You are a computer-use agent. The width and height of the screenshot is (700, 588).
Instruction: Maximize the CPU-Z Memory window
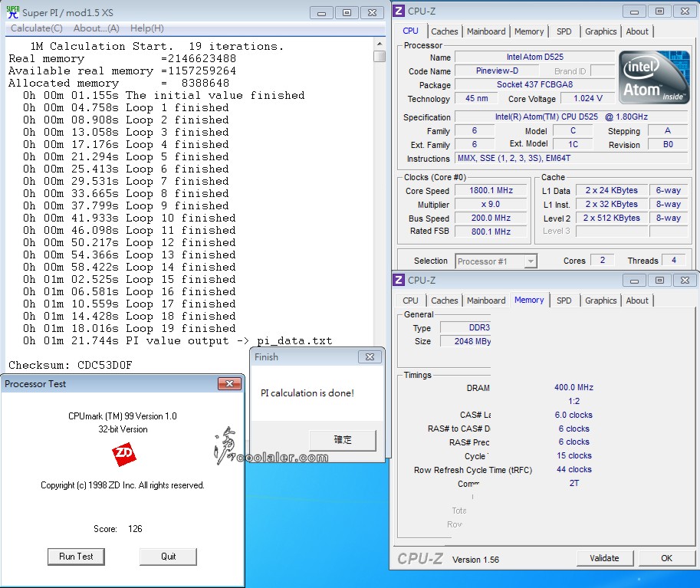tap(660, 280)
